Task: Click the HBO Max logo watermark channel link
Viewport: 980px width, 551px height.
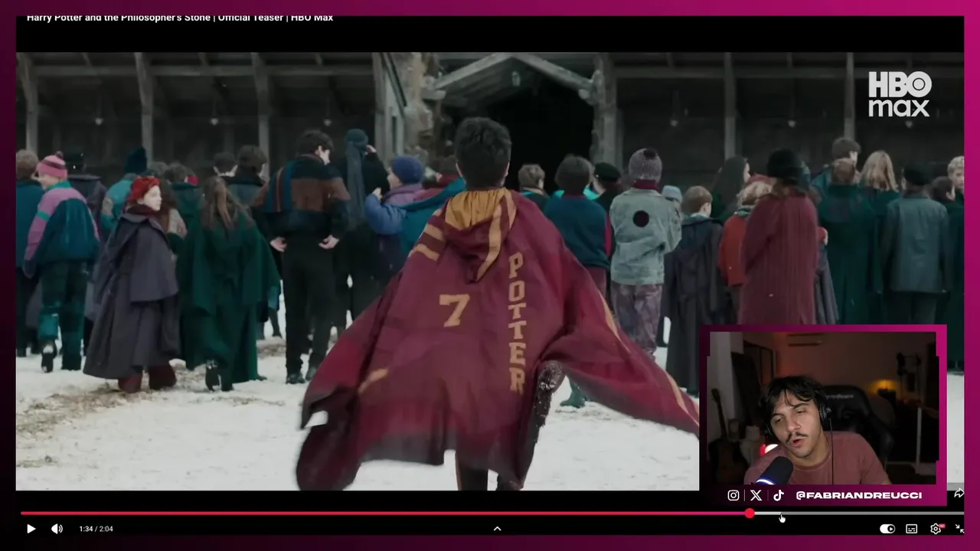Action: (x=900, y=94)
